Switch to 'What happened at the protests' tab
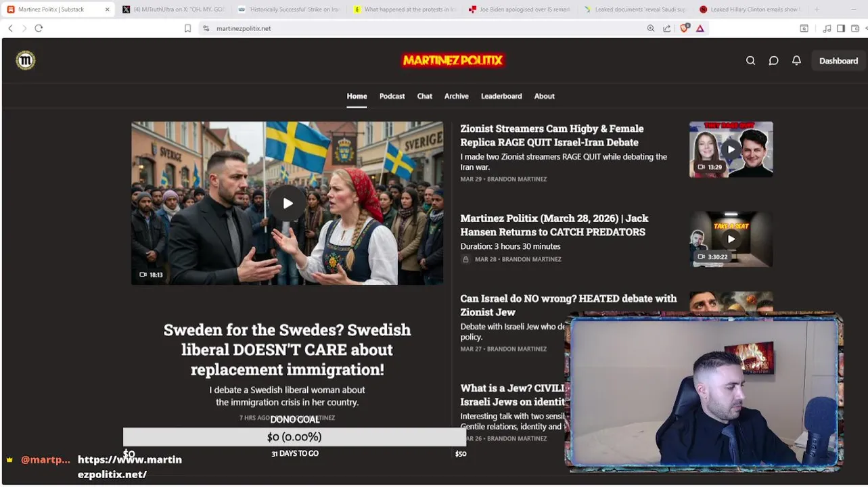The image size is (868, 487). (x=405, y=9)
